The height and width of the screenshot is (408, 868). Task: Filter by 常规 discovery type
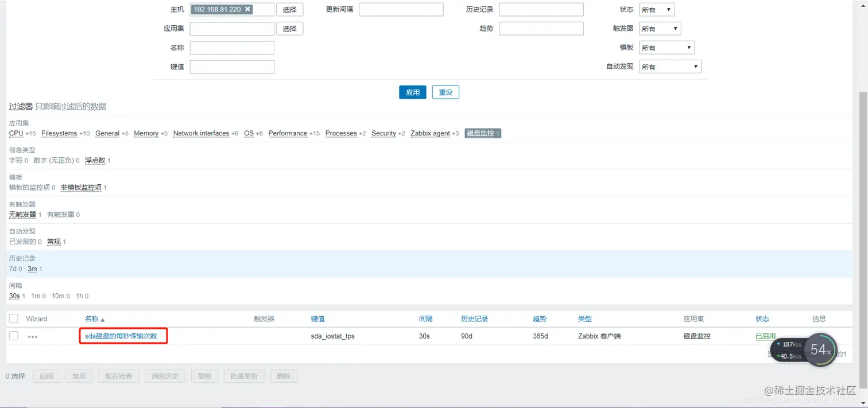coord(54,242)
